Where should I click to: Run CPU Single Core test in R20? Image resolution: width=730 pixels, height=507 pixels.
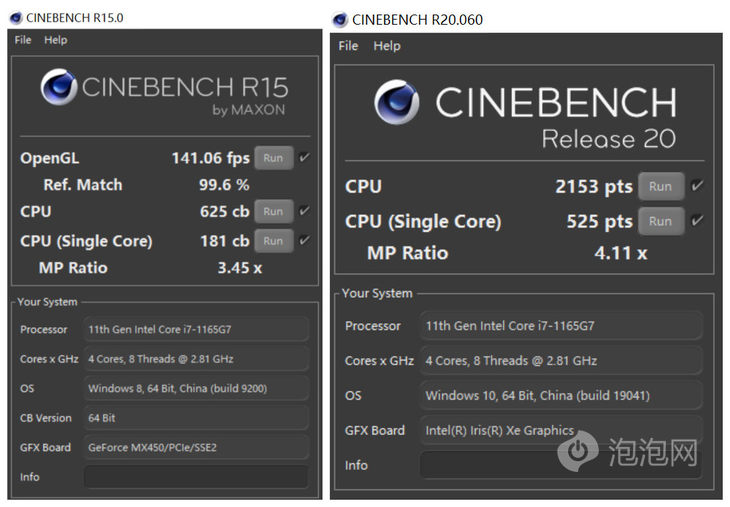(660, 221)
